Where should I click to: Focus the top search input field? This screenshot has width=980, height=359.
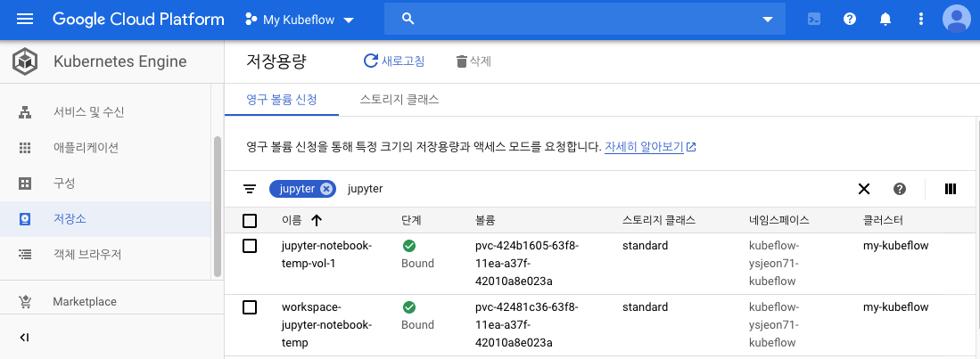(584, 20)
